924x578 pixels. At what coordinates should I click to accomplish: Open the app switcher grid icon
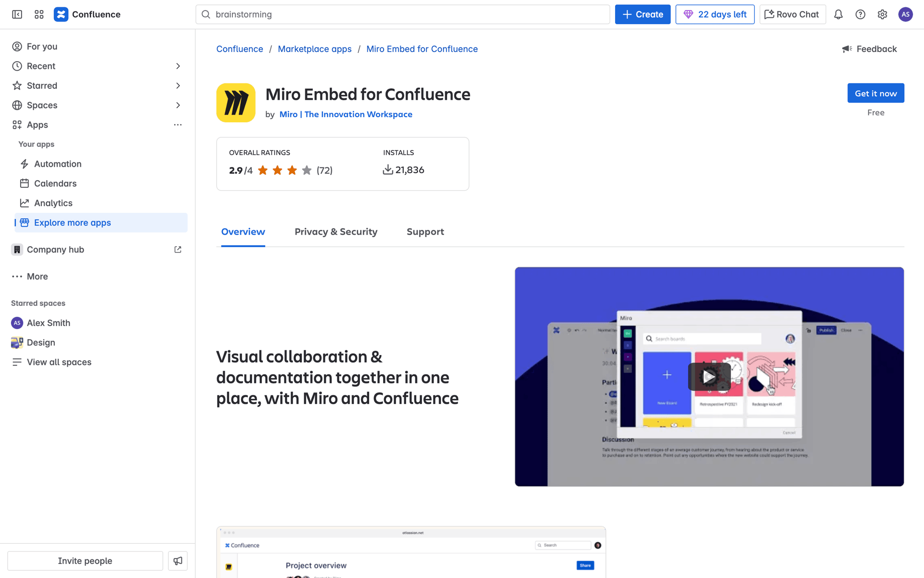(x=39, y=14)
